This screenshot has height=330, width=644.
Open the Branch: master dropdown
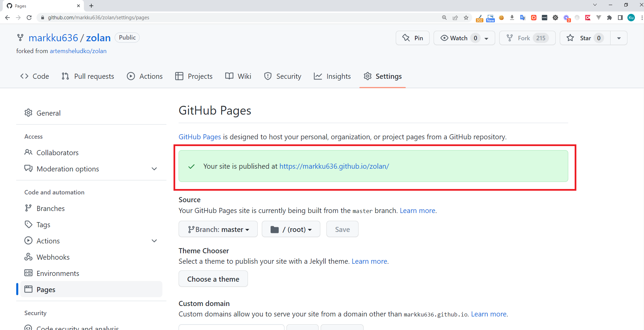click(218, 229)
